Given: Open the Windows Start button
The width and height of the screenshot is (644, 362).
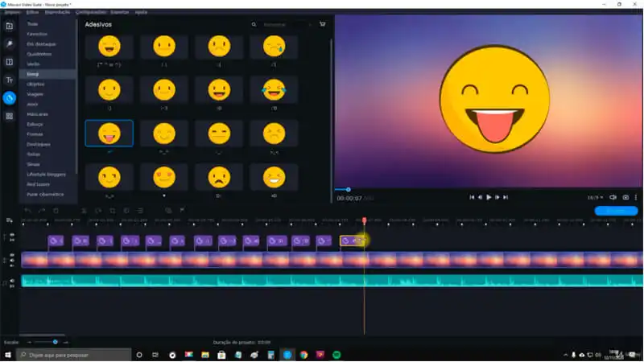Looking at the screenshot, I should (x=8, y=355).
